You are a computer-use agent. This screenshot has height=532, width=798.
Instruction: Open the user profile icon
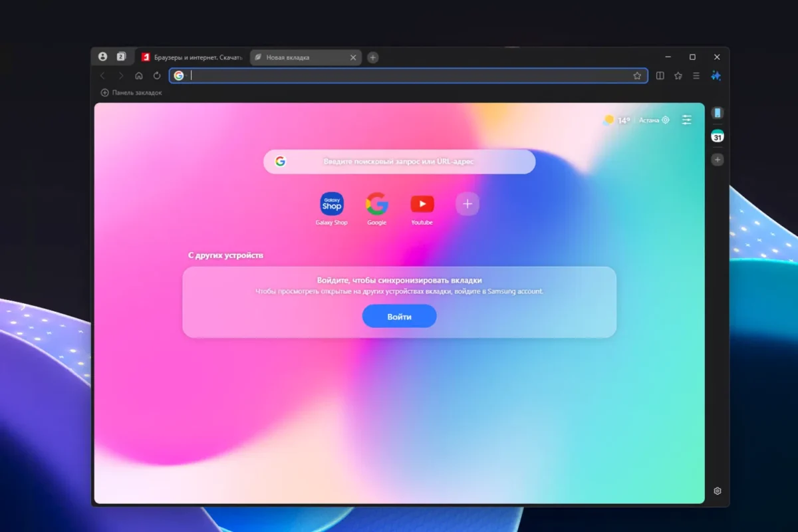pos(102,57)
